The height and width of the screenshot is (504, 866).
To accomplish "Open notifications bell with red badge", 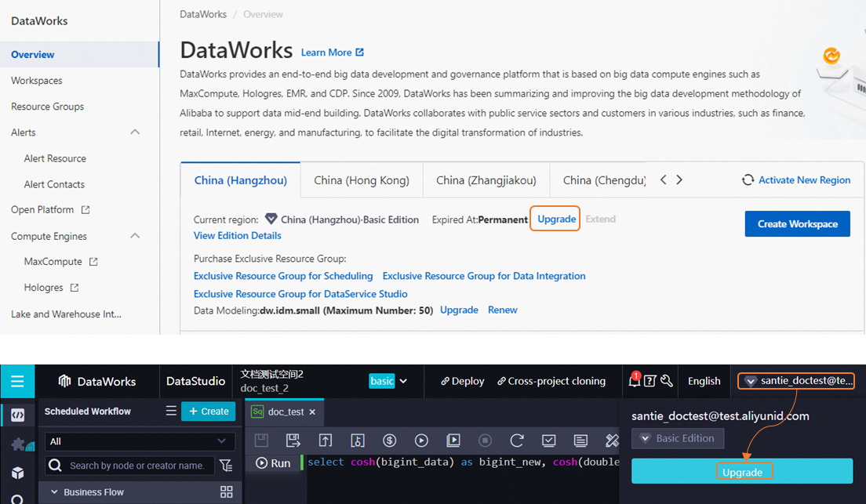I will pyautogui.click(x=635, y=380).
